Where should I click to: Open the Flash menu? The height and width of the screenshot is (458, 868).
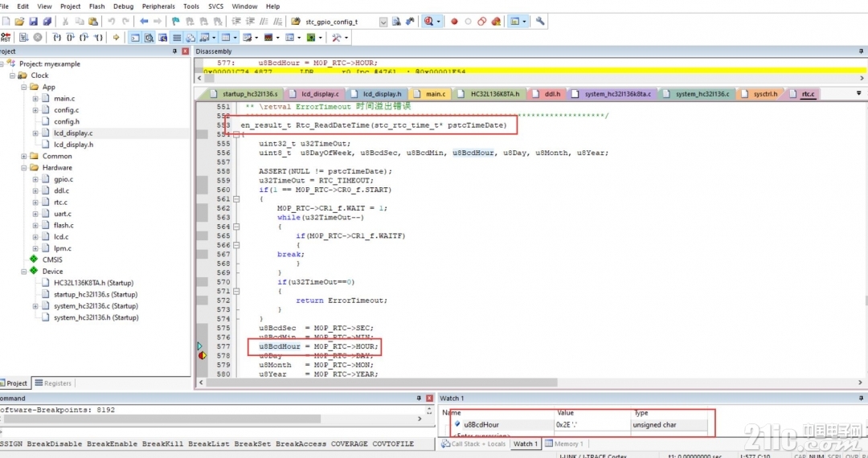tap(97, 6)
